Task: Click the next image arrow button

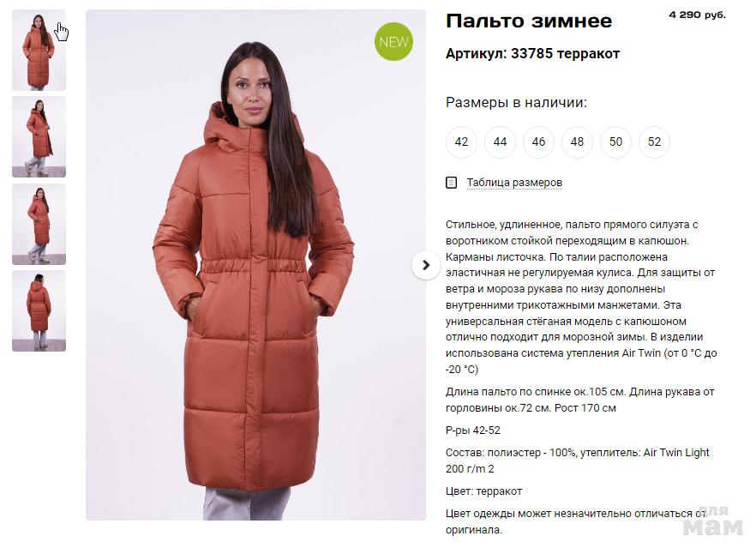Action: (426, 265)
